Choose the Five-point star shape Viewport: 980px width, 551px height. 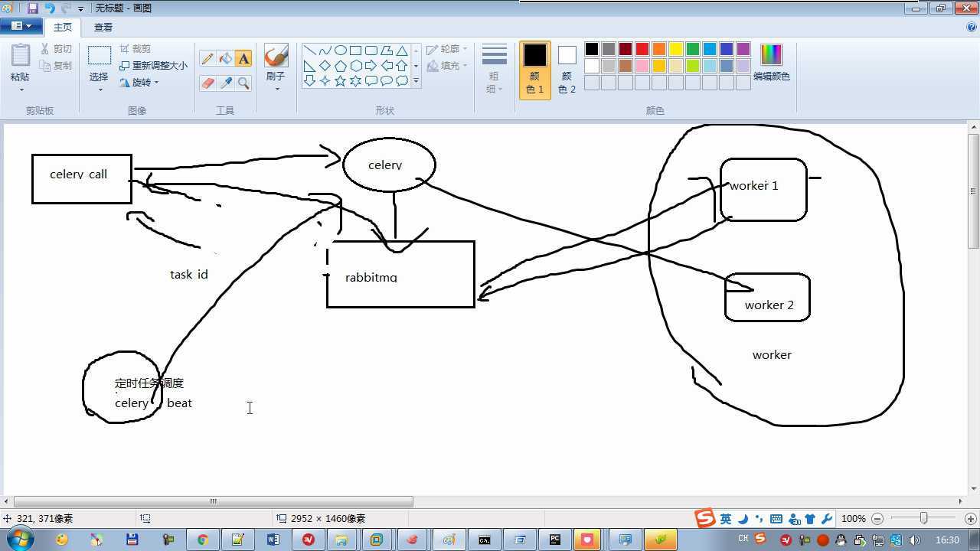pyautogui.click(x=341, y=80)
